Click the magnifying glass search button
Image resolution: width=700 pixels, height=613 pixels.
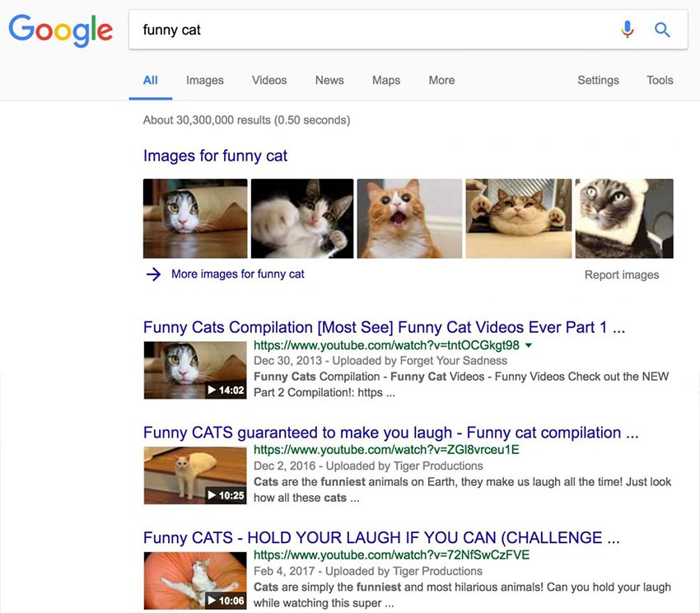coord(662,30)
